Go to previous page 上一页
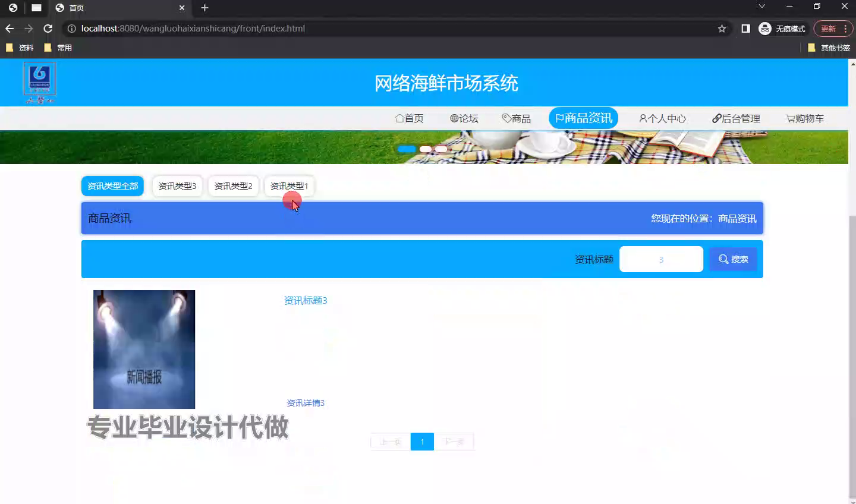 click(x=391, y=442)
